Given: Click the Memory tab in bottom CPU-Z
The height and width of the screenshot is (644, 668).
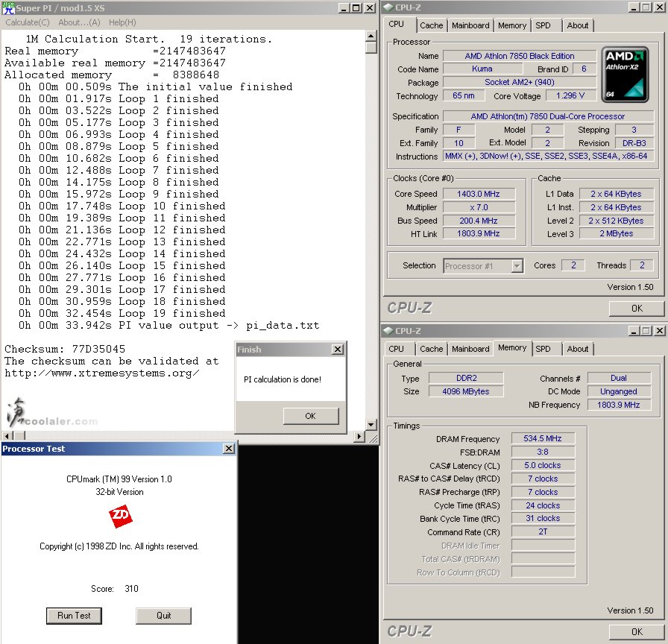Looking at the screenshot, I should pyautogui.click(x=512, y=347).
